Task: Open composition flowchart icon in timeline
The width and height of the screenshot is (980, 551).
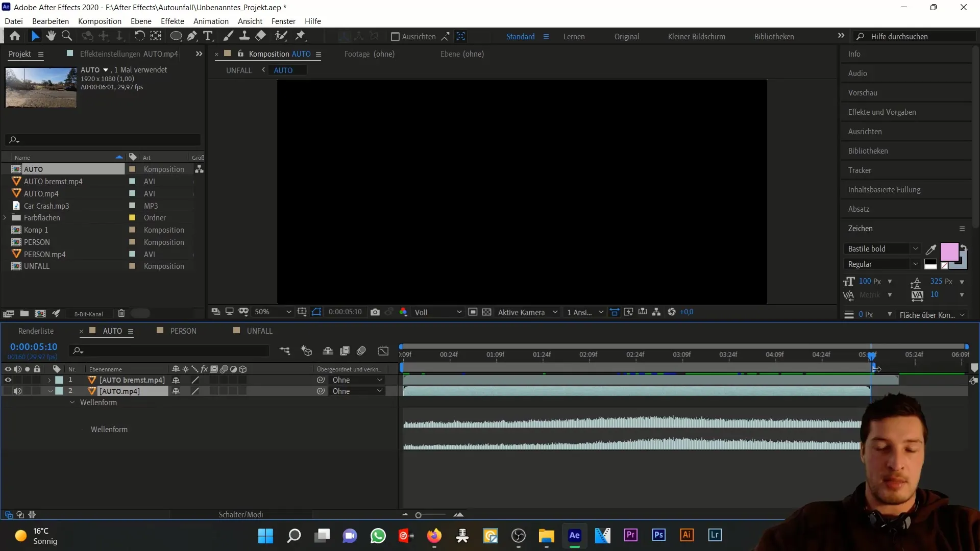Action: (x=285, y=351)
